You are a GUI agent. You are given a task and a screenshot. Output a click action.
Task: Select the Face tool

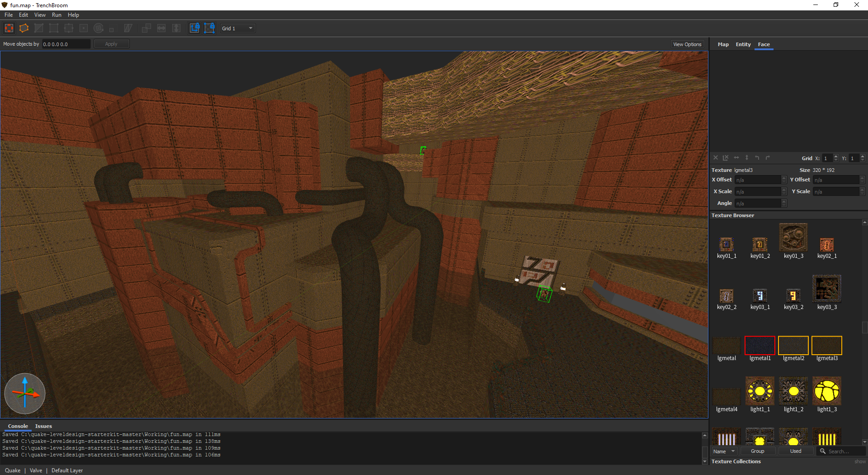84,28
